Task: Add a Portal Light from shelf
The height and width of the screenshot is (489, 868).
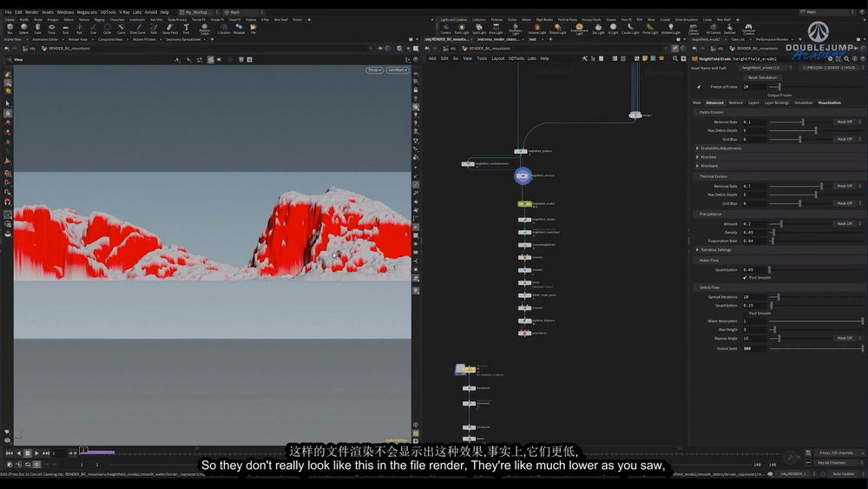Action: (x=650, y=29)
